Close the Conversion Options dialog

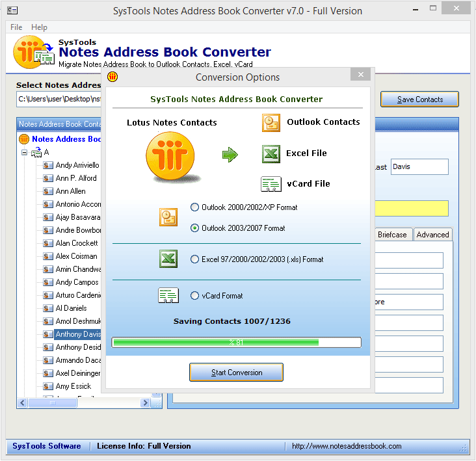point(360,74)
